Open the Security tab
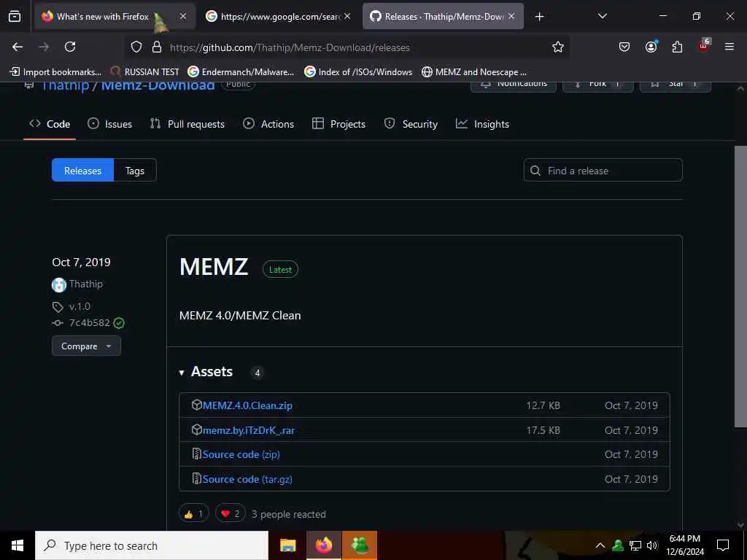Screen dimensions: 747x560 click(411, 124)
